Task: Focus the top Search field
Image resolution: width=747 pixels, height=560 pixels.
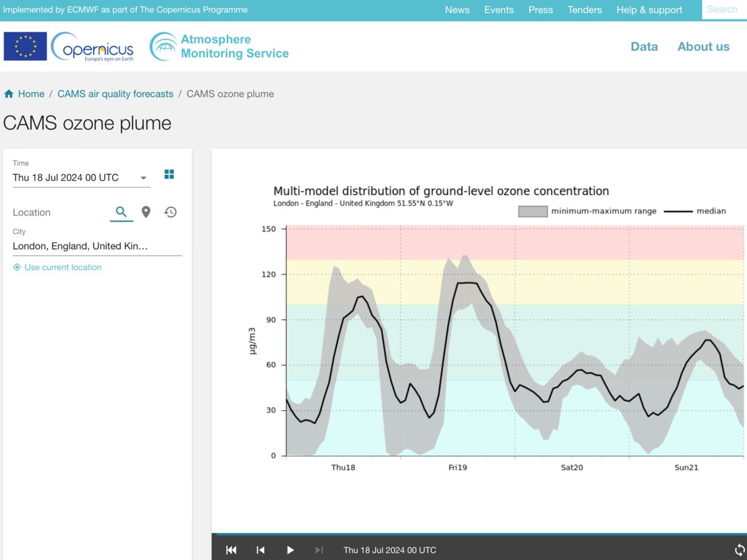Action: pyautogui.click(x=725, y=9)
